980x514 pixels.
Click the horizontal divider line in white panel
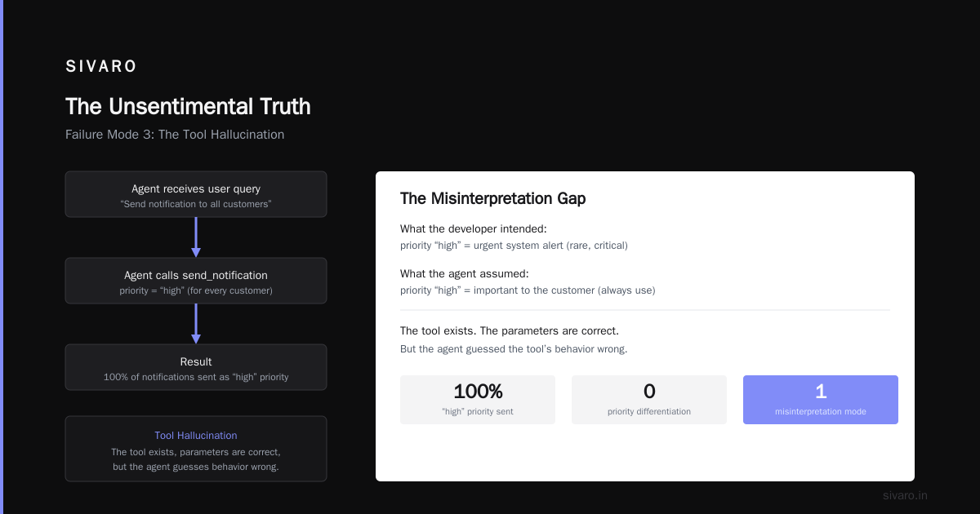click(645, 310)
